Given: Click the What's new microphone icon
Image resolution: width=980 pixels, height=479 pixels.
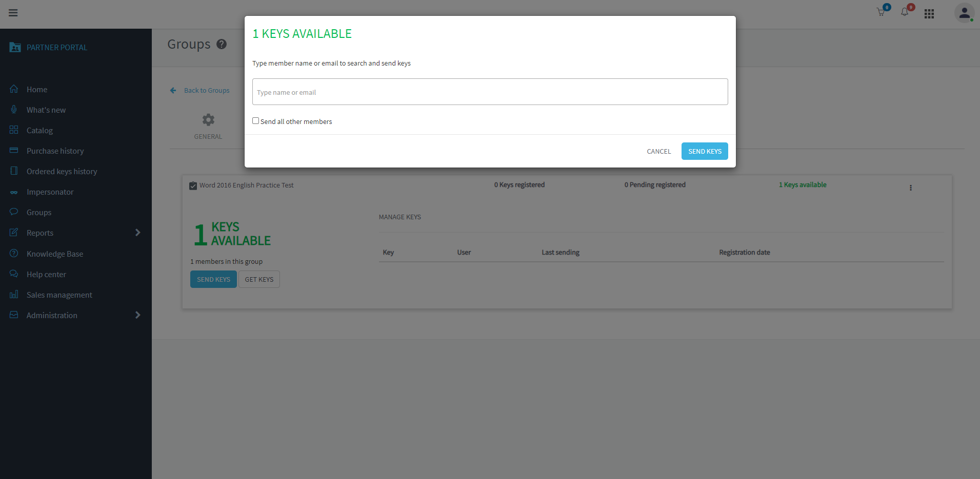Looking at the screenshot, I should 14,110.
